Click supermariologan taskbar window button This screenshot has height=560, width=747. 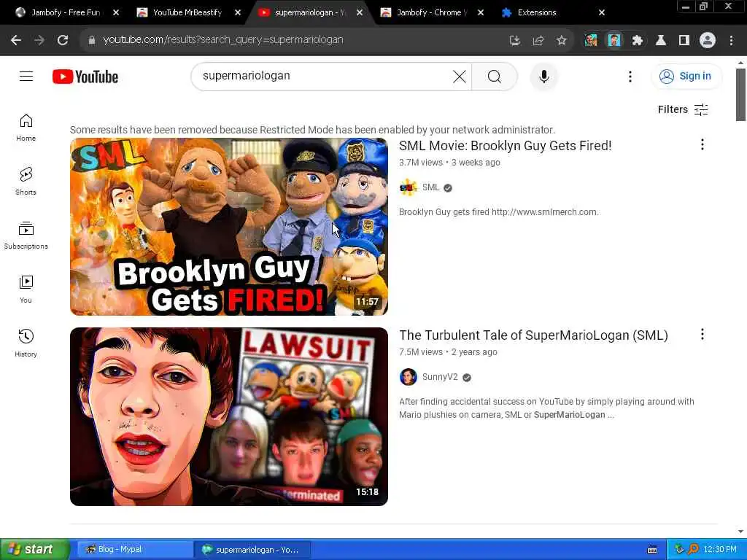(x=252, y=550)
